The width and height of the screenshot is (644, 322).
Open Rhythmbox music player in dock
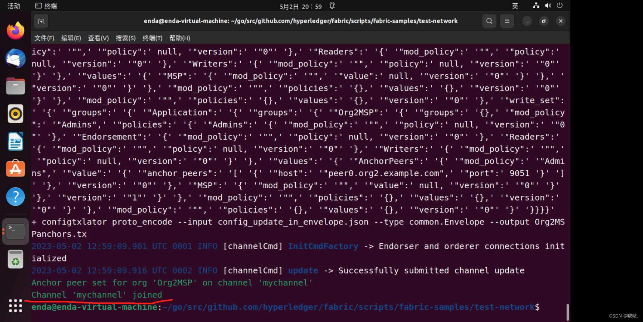pyautogui.click(x=15, y=114)
